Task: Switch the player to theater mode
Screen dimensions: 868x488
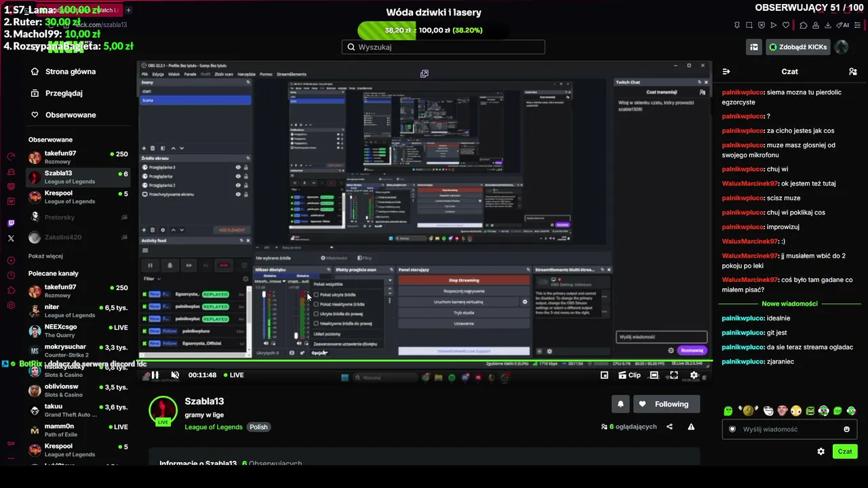Action: 654,375
